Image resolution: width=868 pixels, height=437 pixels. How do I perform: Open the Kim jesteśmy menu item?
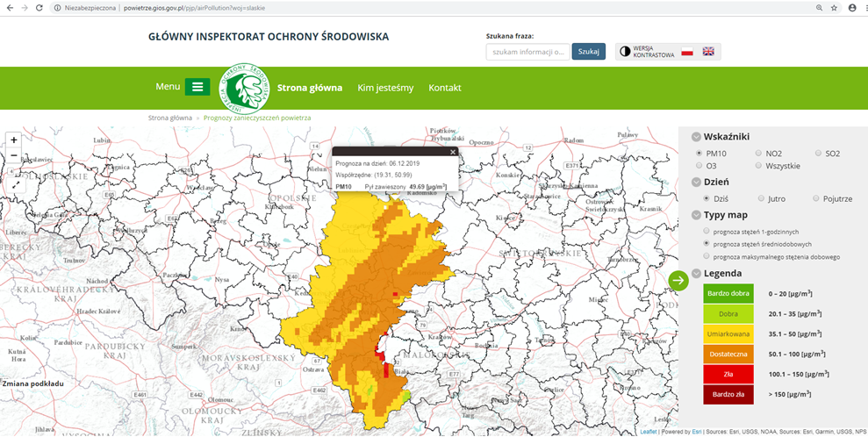tap(385, 88)
